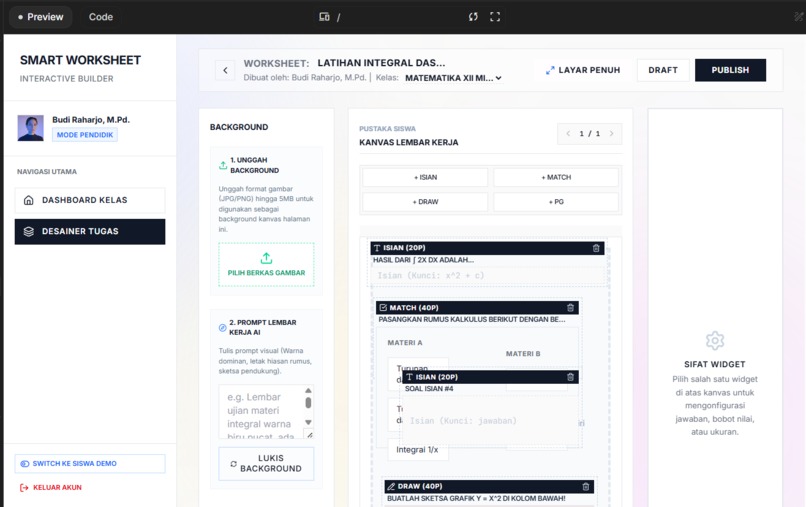Switch to the Code tab
806x507 pixels.
pos(101,17)
